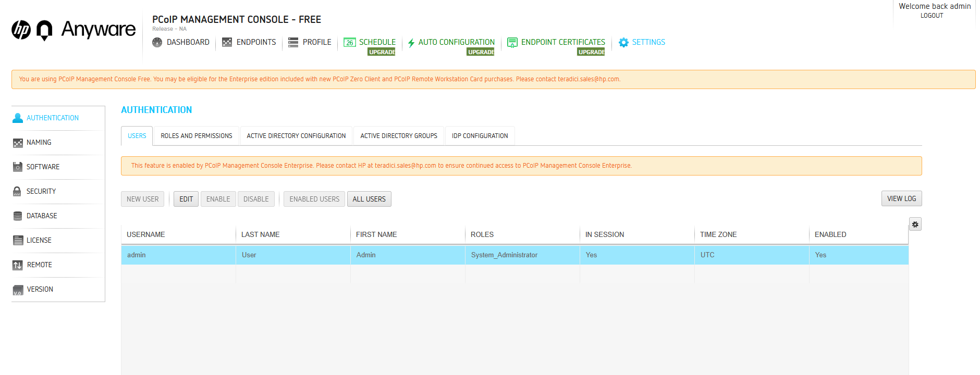Click UPGRADE badge under Endpoint Certificates
This screenshot has height=375, width=980.
[591, 52]
